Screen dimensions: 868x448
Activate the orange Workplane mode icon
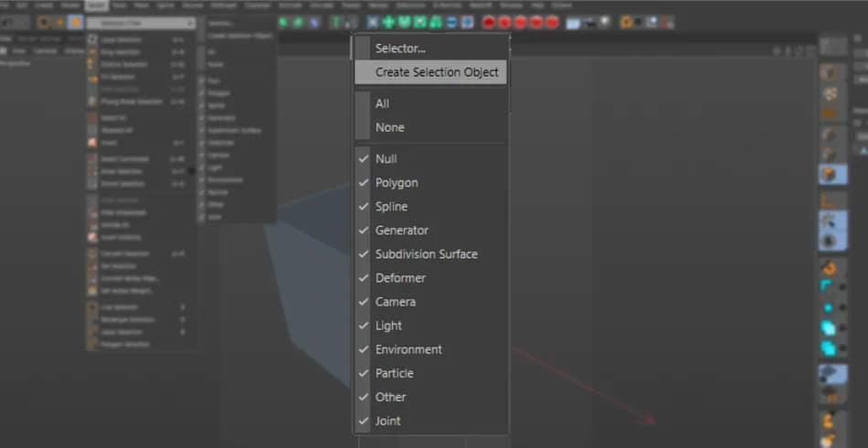pyautogui.click(x=829, y=113)
